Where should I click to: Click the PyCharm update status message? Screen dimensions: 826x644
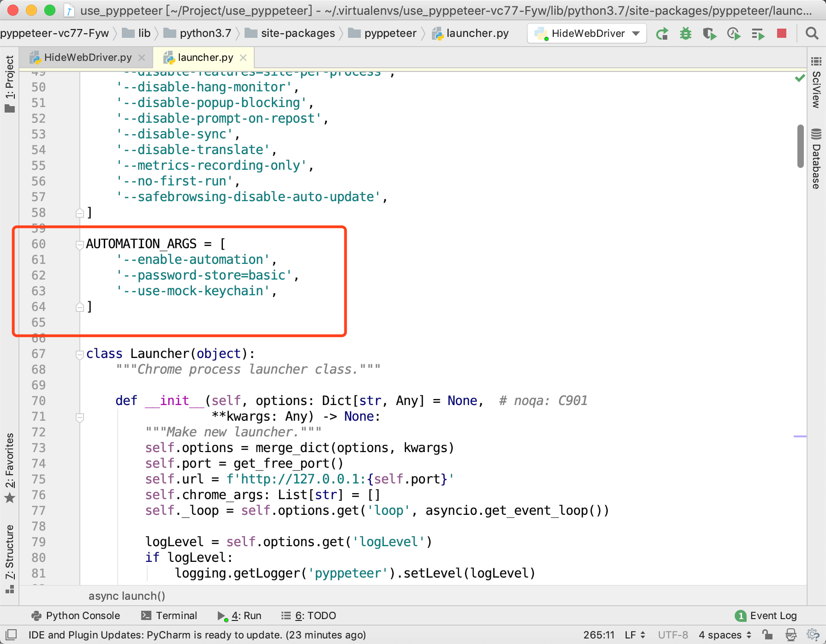click(197, 635)
